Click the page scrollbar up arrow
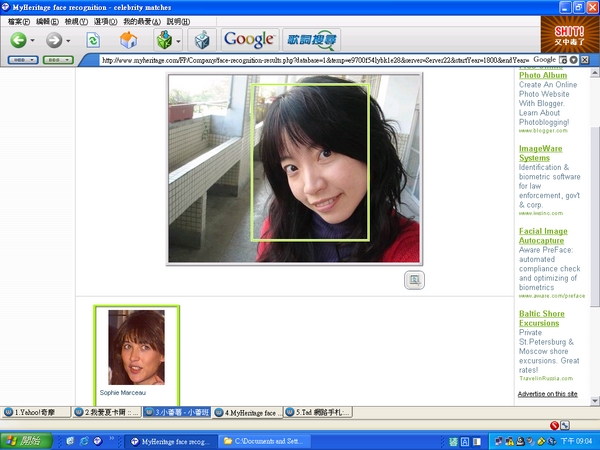The width and height of the screenshot is (600, 450). click(x=595, y=73)
